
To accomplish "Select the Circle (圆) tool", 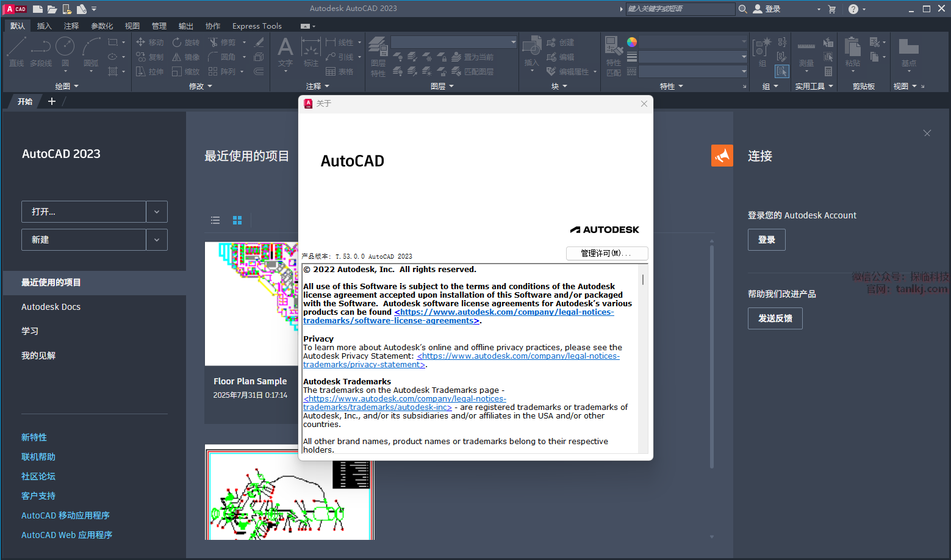I will click(x=65, y=51).
